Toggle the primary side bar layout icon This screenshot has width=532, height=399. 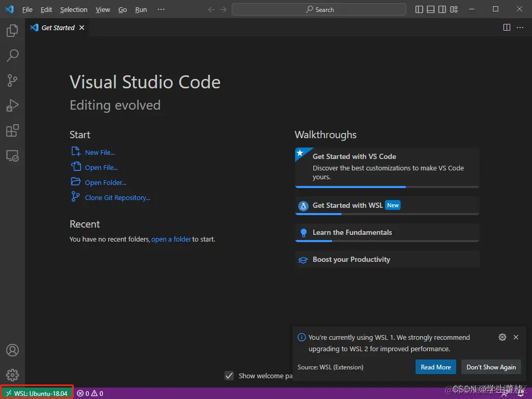(419, 9)
